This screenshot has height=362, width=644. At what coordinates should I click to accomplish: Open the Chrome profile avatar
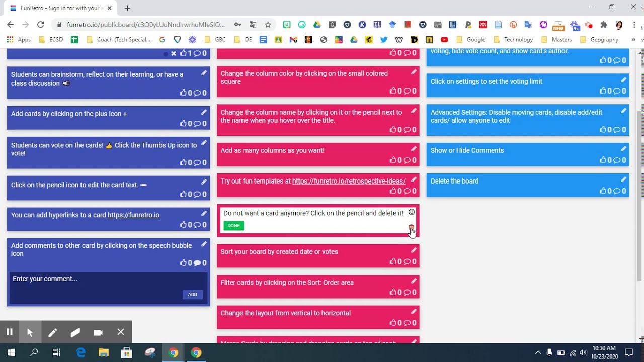click(619, 25)
